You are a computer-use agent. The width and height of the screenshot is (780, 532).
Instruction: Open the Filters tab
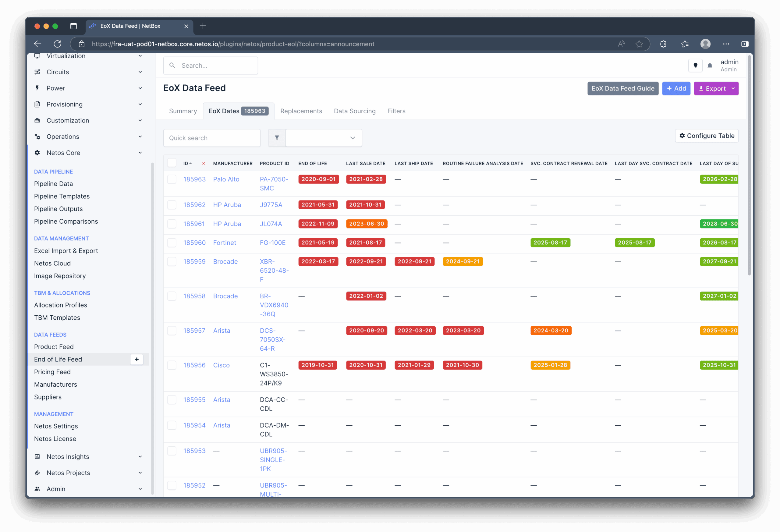pyautogui.click(x=396, y=111)
